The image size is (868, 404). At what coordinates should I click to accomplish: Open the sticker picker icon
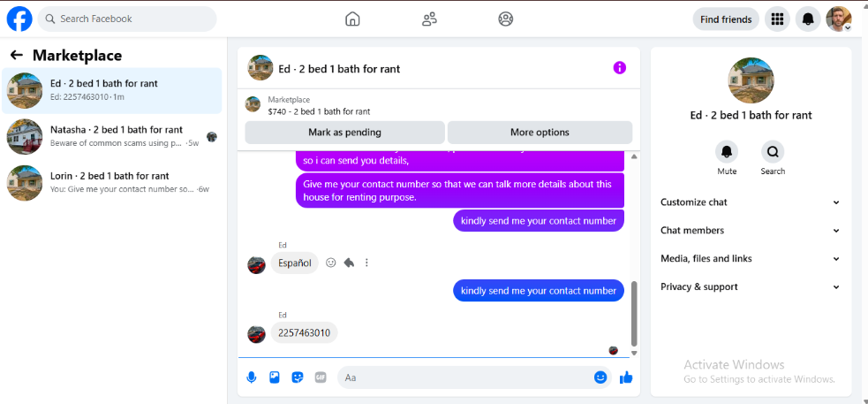[x=298, y=377]
